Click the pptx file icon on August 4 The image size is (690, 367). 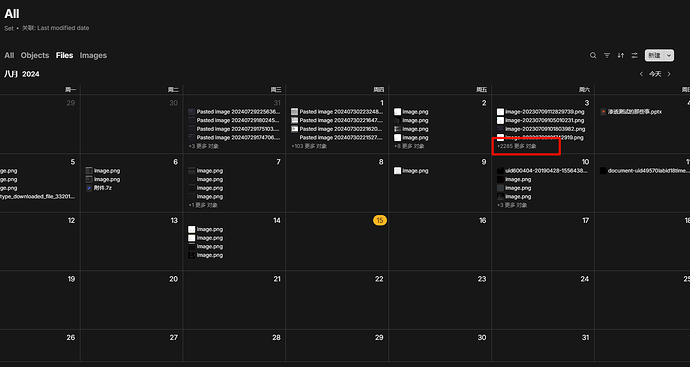click(603, 112)
